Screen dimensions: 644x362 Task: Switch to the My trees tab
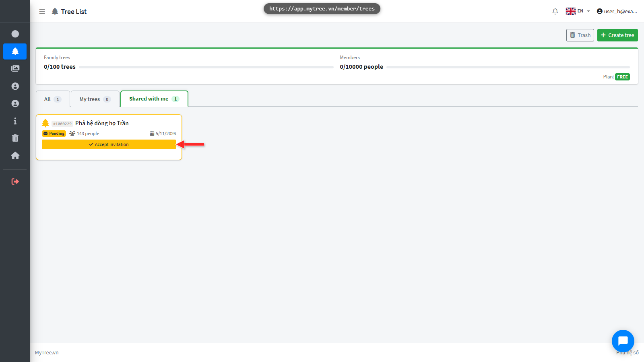tap(95, 99)
